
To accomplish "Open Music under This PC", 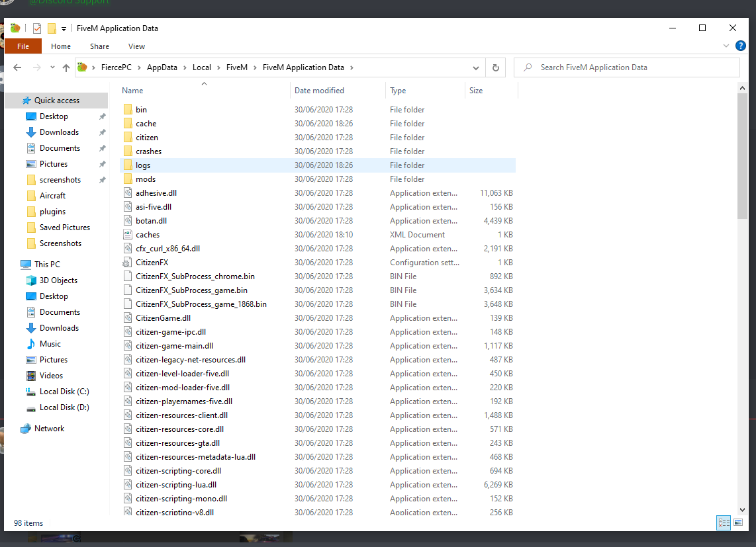I will click(50, 344).
